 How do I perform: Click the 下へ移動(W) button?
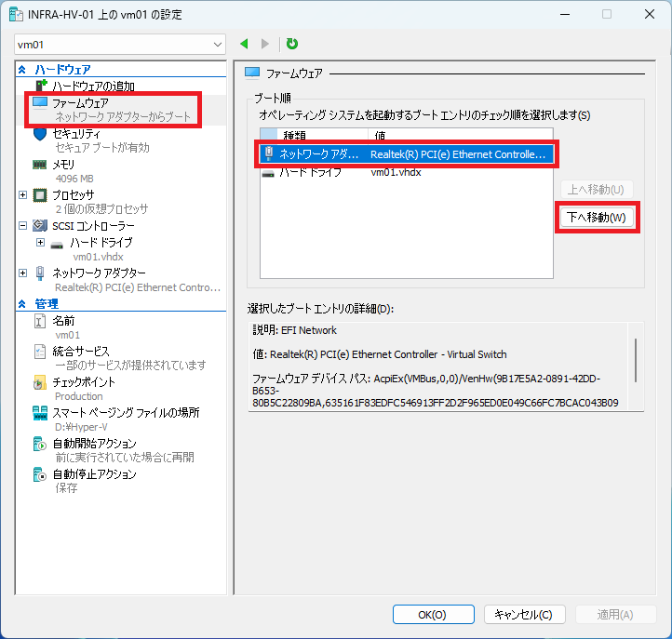(x=596, y=218)
